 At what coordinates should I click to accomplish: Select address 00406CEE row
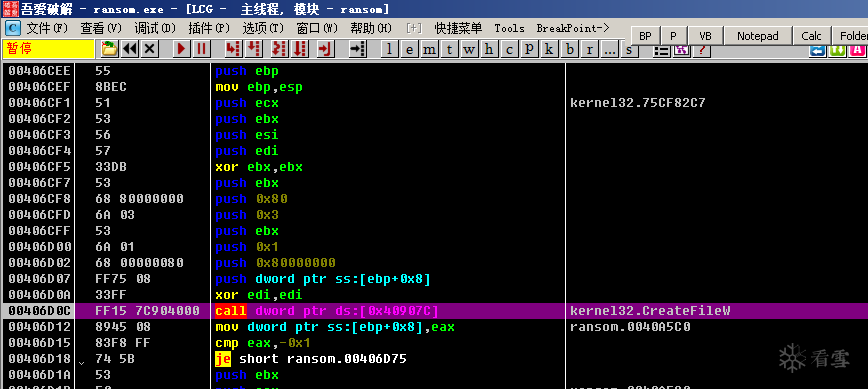(39, 71)
